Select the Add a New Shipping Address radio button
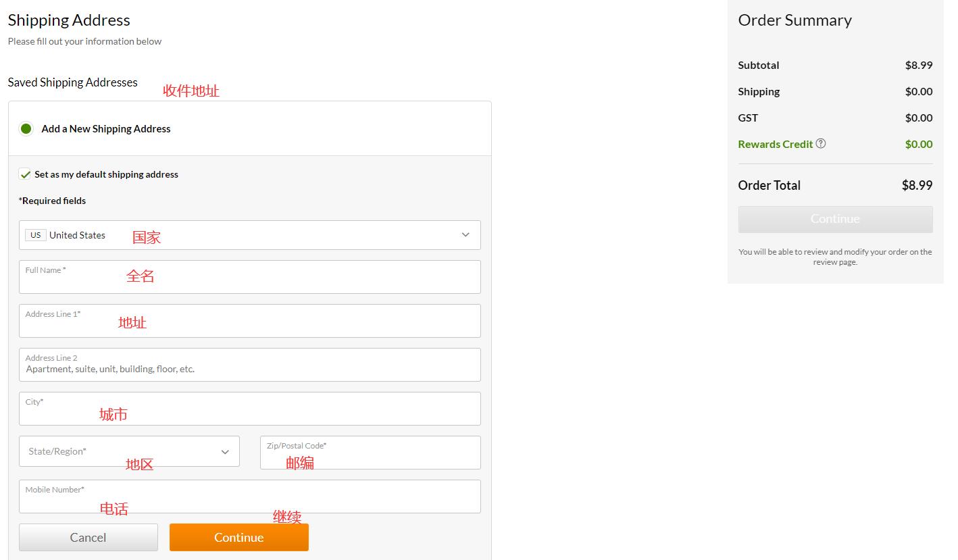The width and height of the screenshot is (958, 560). 26,128
